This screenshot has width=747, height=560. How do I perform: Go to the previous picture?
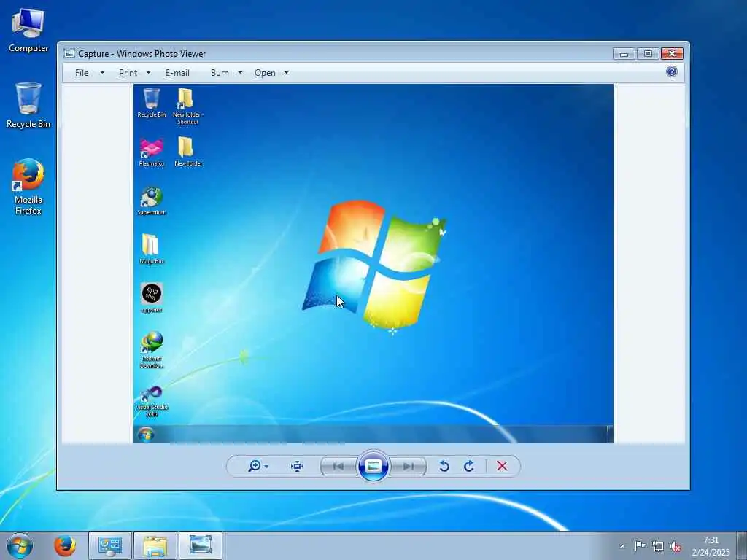338,466
